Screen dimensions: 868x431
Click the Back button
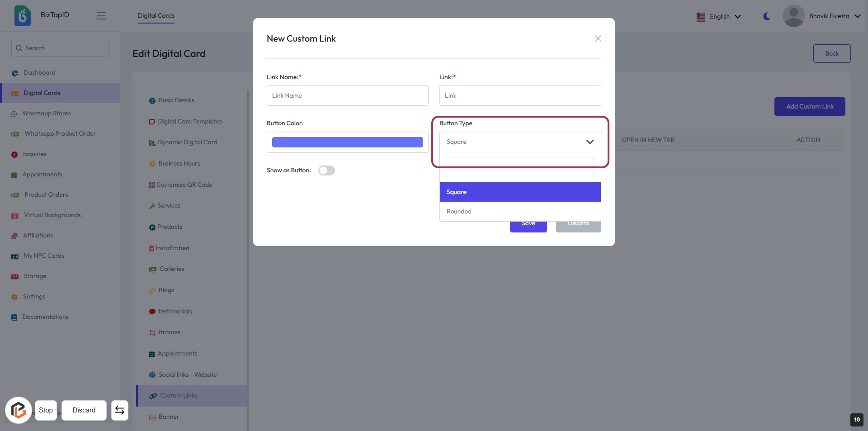click(831, 53)
